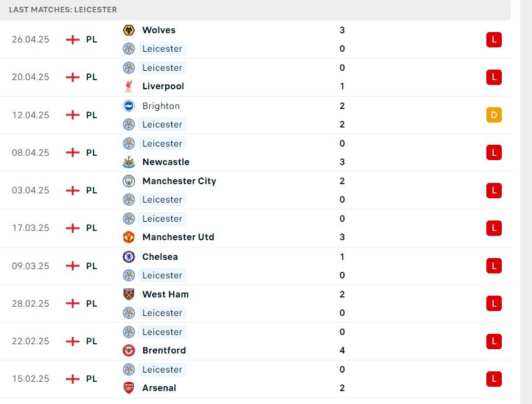Click the Manchester City crest icon
The width and height of the screenshot is (532, 404).
pos(129,181)
